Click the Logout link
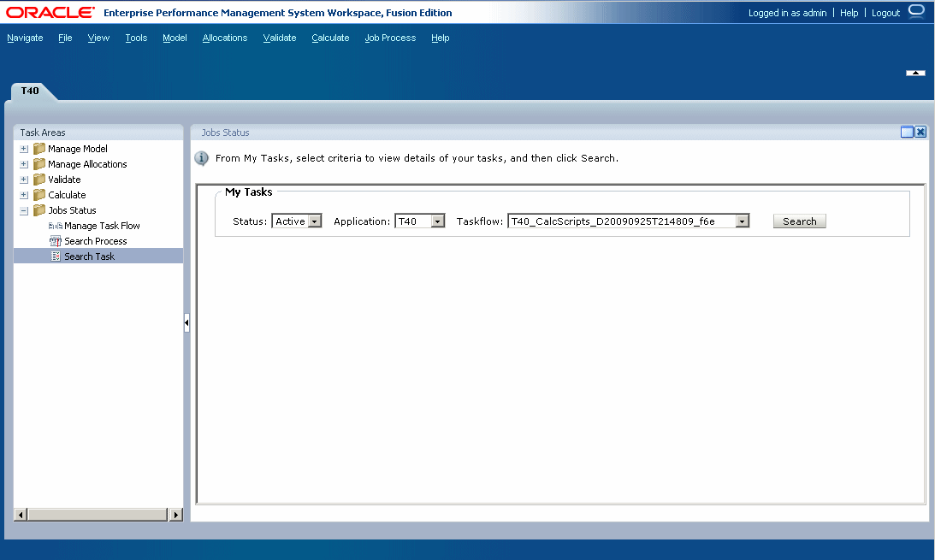The height and width of the screenshot is (560, 935). tap(885, 12)
